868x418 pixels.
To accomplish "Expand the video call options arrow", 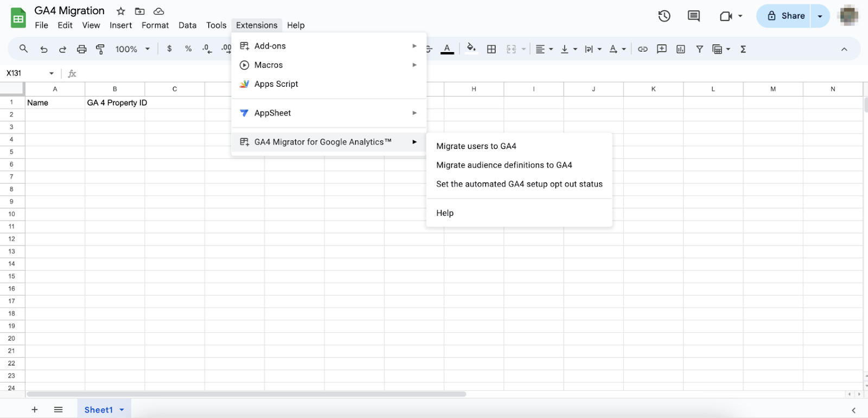I will 740,16.
